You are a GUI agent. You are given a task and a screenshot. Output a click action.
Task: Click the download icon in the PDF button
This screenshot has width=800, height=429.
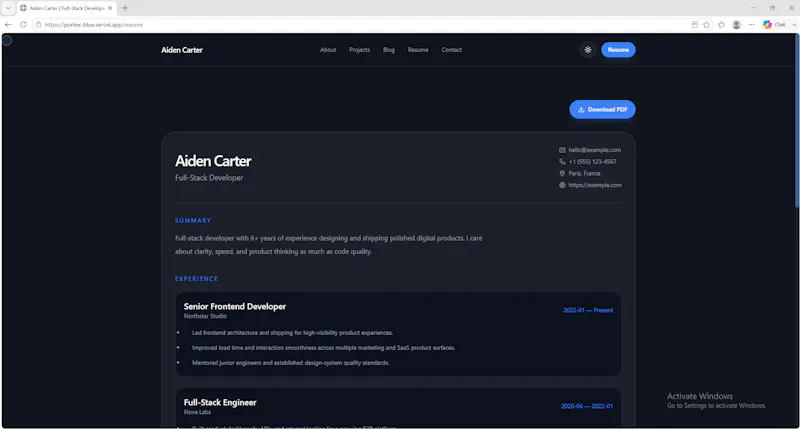click(x=581, y=109)
